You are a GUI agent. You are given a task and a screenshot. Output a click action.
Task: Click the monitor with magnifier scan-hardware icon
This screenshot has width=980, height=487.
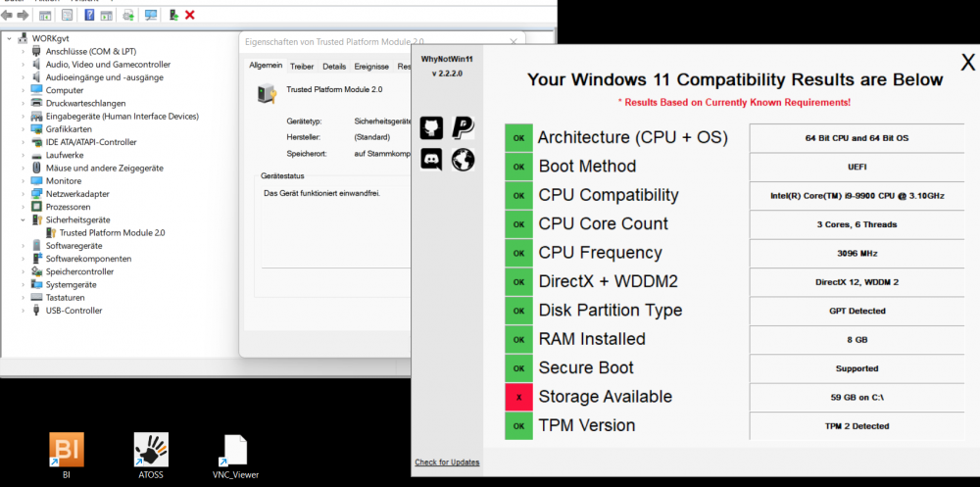[151, 15]
